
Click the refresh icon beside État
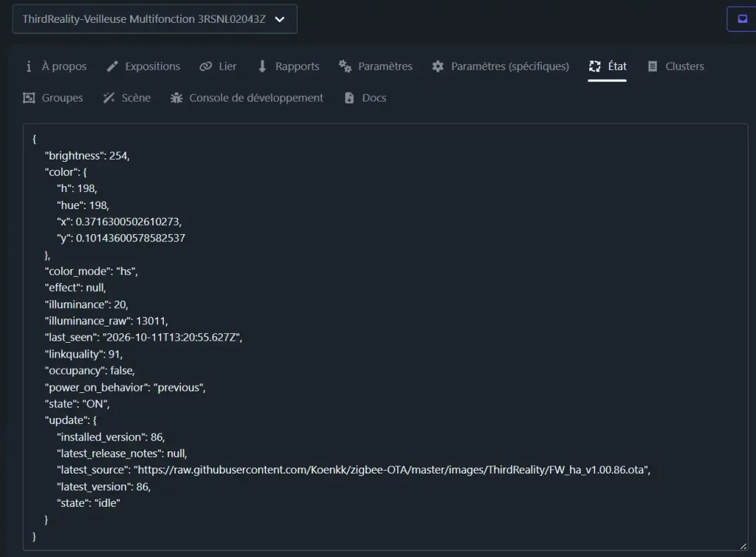595,66
